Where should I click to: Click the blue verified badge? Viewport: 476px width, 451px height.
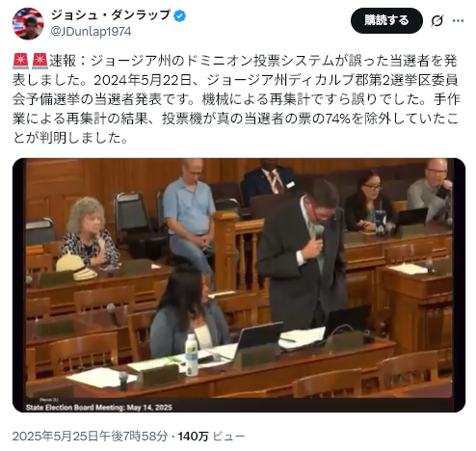coord(179,15)
